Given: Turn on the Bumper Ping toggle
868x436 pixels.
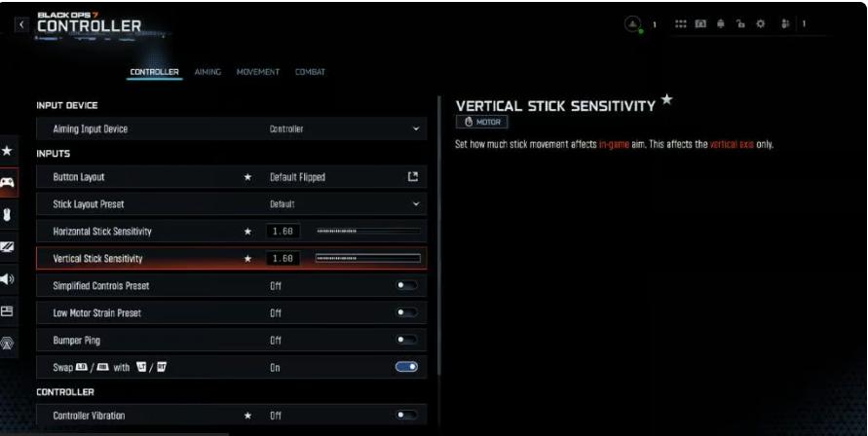Looking at the screenshot, I should tap(406, 340).
